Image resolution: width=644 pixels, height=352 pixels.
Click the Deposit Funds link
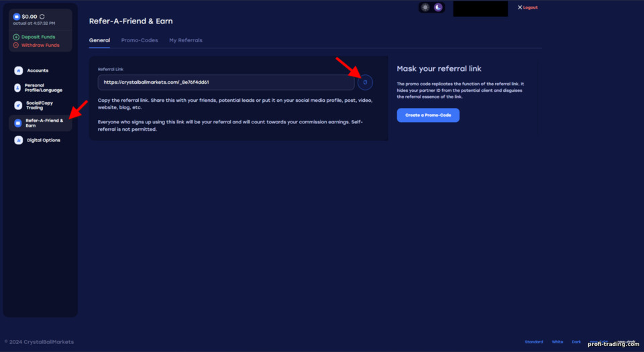[38, 37]
